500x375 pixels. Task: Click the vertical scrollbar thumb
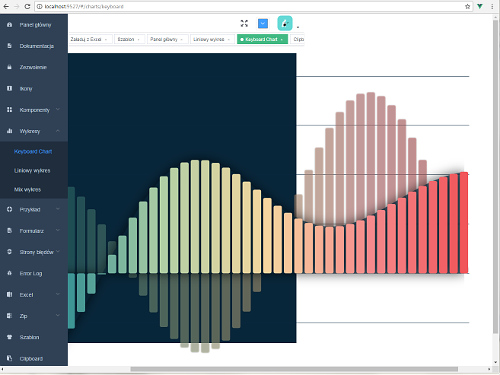(x=496, y=177)
